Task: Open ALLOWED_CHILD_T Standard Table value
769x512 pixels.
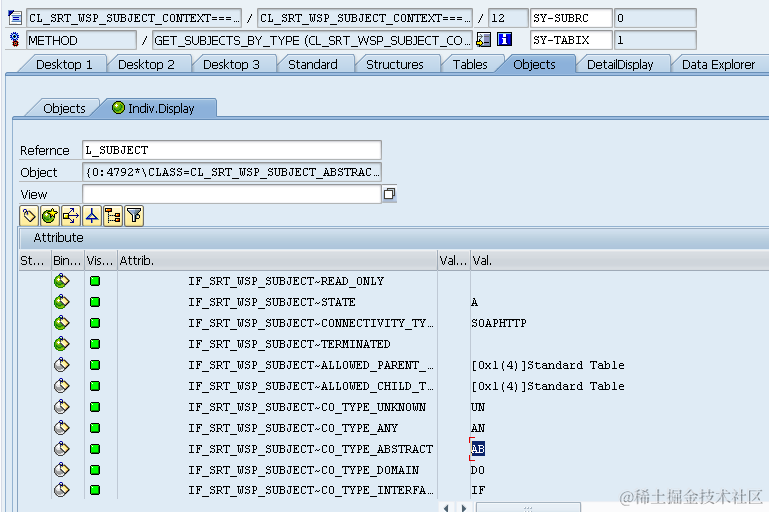Action: (x=548, y=386)
